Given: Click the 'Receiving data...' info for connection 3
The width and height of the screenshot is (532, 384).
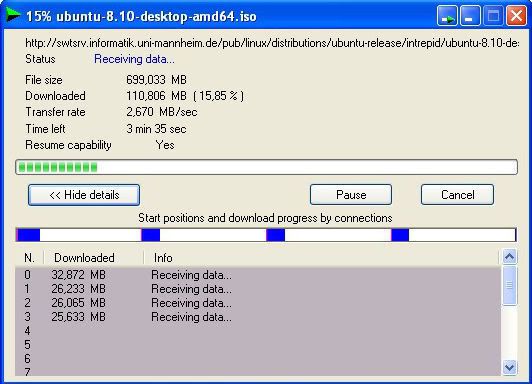Looking at the screenshot, I should coord(192,317).
